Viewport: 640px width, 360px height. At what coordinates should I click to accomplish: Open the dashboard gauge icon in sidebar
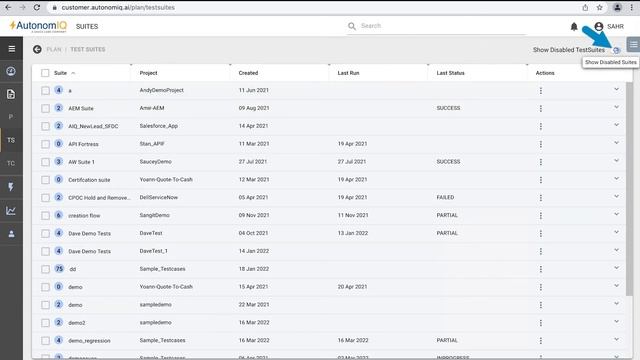pos(11,71)
